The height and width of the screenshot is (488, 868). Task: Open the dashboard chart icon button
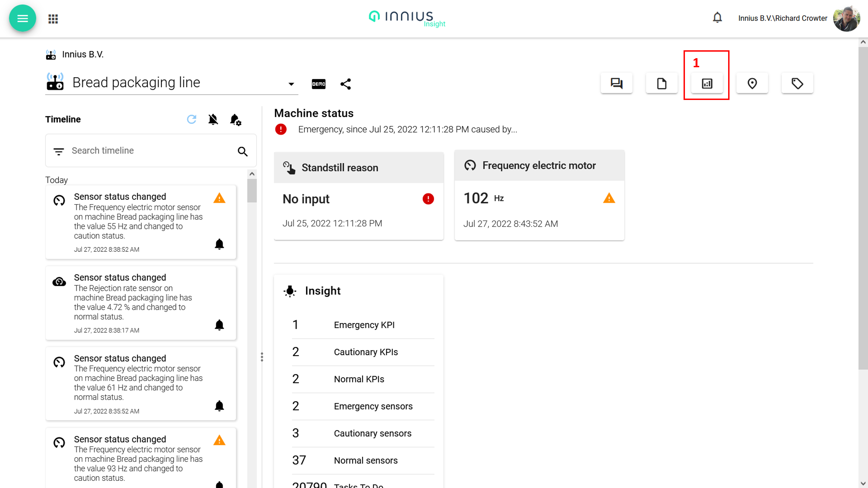pyautogui.click(x=707, y=83)
